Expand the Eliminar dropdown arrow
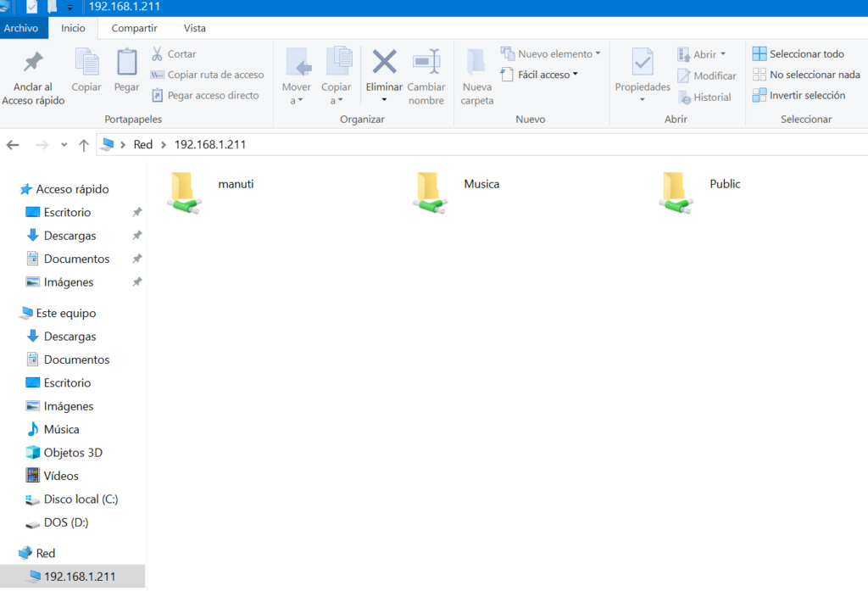 pyautogui.click(x=384, y=100)
